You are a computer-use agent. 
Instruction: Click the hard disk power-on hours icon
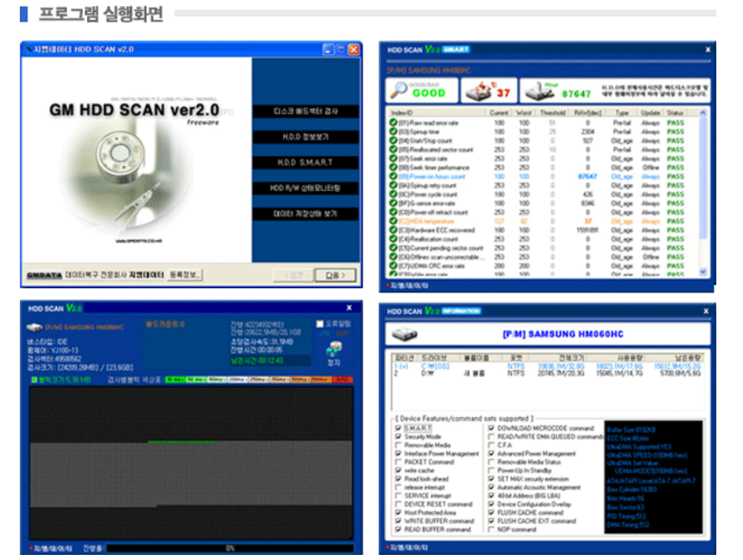[539, 90]
